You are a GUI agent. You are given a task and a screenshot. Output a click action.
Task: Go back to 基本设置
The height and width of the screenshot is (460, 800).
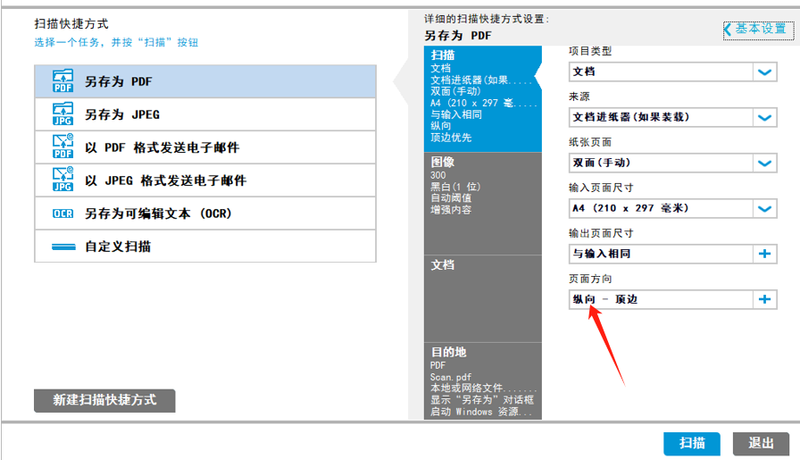[x=757, y=30]
